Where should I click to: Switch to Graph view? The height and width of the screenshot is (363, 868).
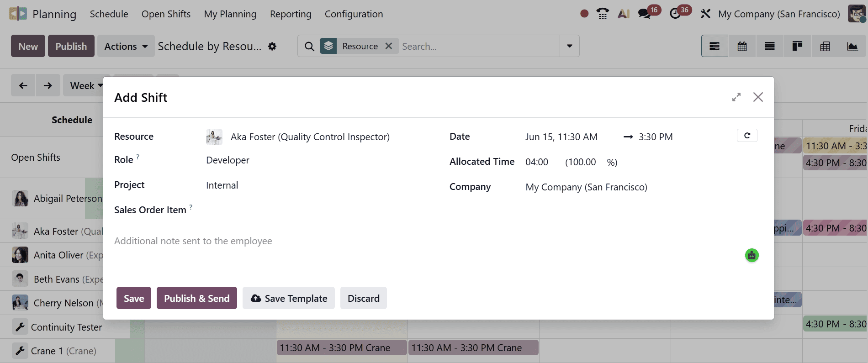coord(852,46)
